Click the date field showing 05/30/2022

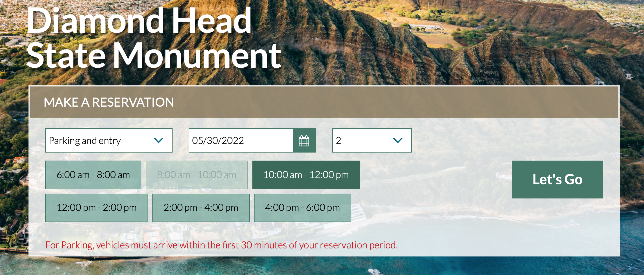241,140
